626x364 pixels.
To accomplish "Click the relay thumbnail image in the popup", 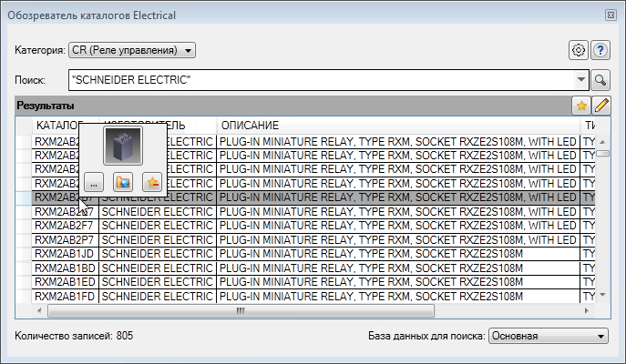I will (123, 146).
